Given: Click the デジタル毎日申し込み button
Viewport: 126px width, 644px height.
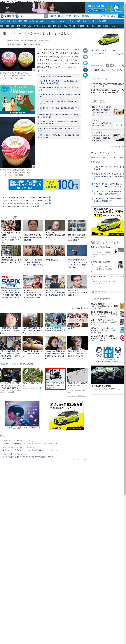Looking at the screenshot, I should pyautogui.click(x=108, y=16).
